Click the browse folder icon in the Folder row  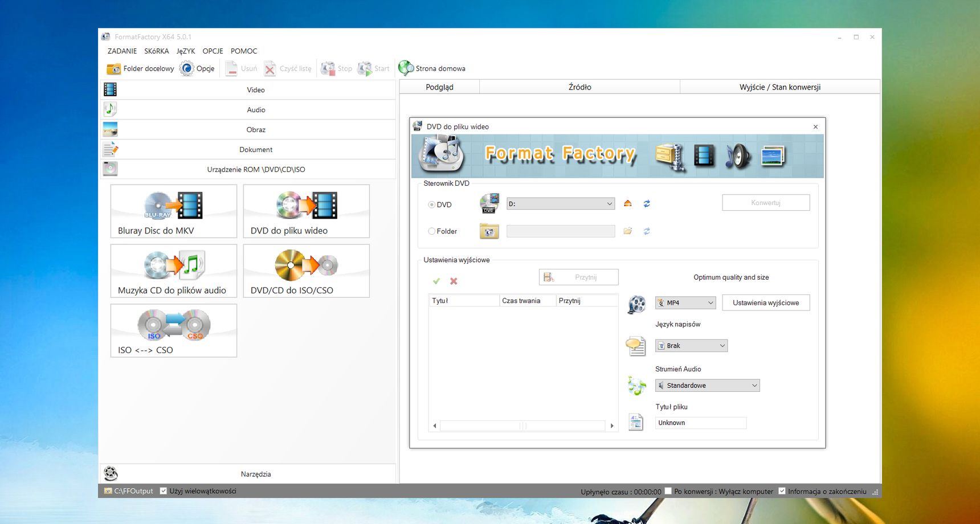628,231
